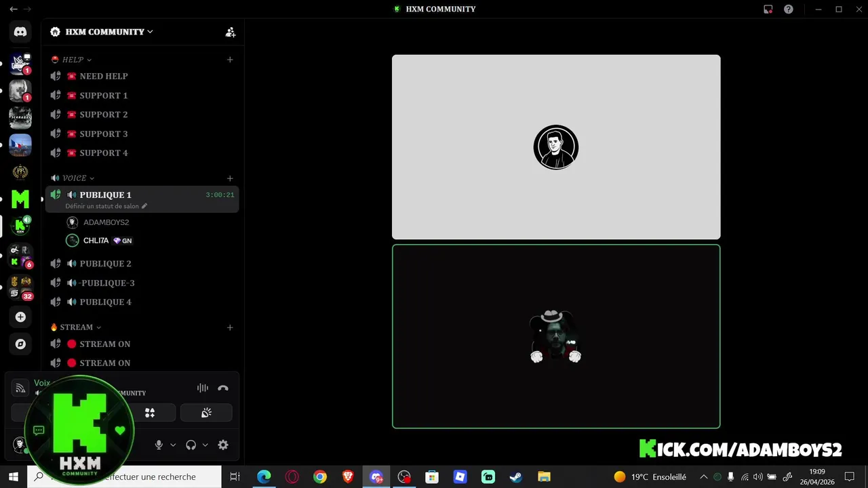Open the Soundboard party-popper button
This screenshot has width=868, height=488.
[206, 413]
